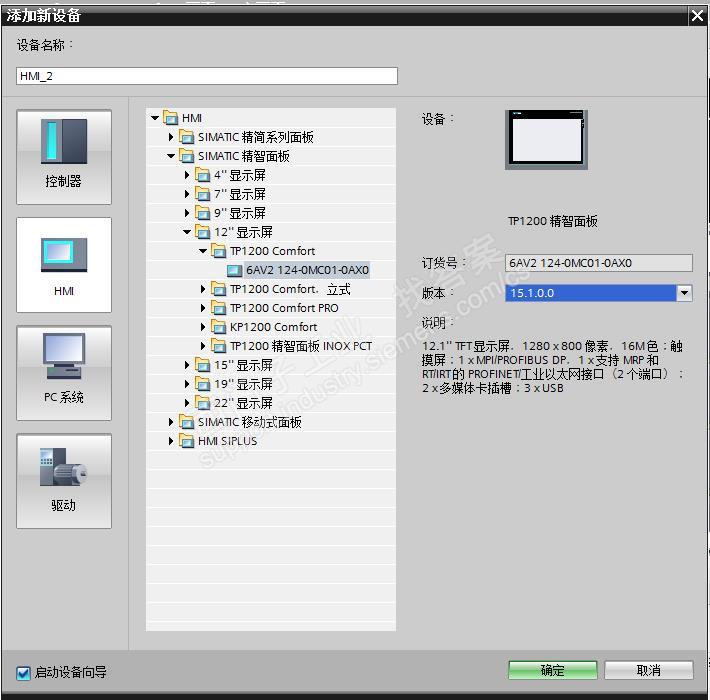Close the 添加新设备 dialog
Screen dimensions: 710x700
697,16
